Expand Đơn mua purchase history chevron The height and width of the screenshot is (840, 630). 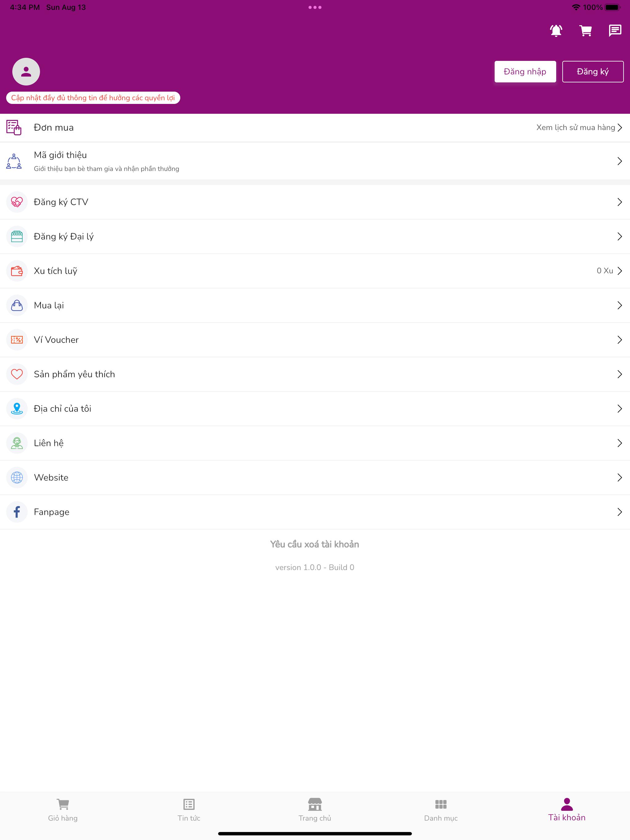click(x=620, y=128)
